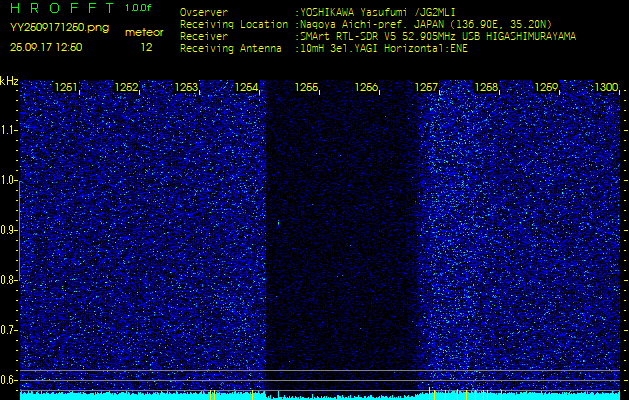629x400 pixels.
Task: Select the 0.9 kHz frequency axis label
Action: (9, 230)
